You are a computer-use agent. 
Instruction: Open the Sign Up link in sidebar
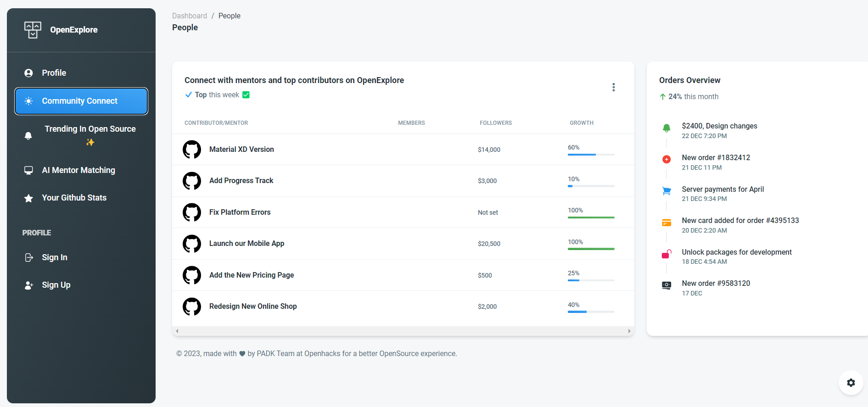56,285
